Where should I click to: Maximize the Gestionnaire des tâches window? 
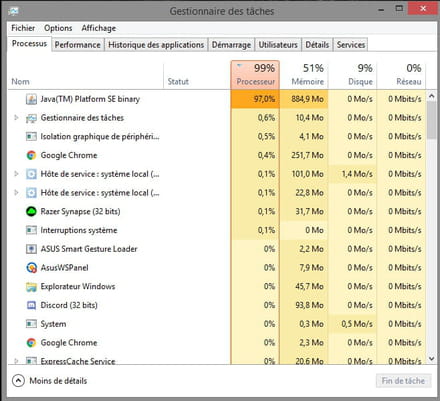click(x=399, y=9)
